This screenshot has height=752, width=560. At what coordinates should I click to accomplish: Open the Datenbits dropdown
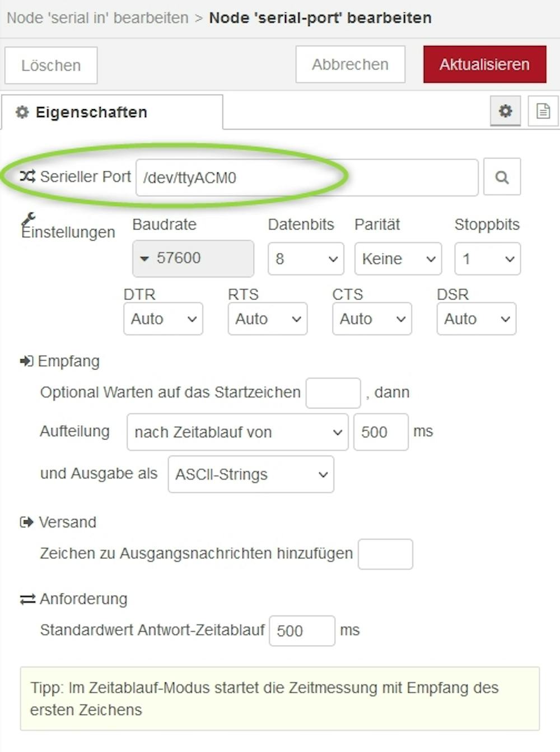pyautogui.click(x=306, y=259)
